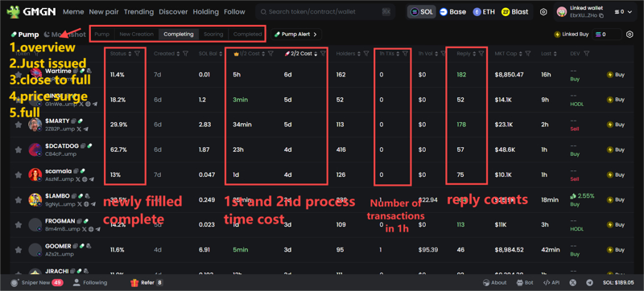644x291 pixels.
Task: Click the GMGN frog logo
Action: [13, 12]
